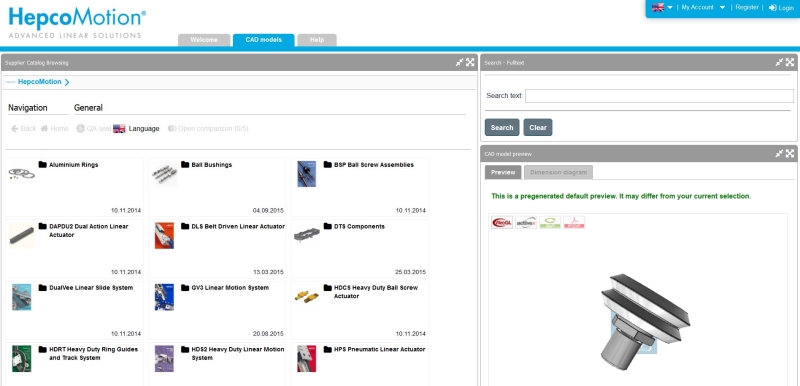The image size is (800, 386).
Task: Change catalog Language via flag button
Action: point(136,128)
